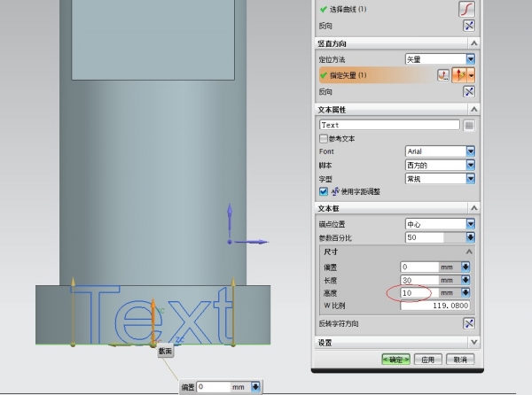Open the Font dropdown showing Arial
The height and width of the screenshot is (395, 532).
tap(441, 151)
